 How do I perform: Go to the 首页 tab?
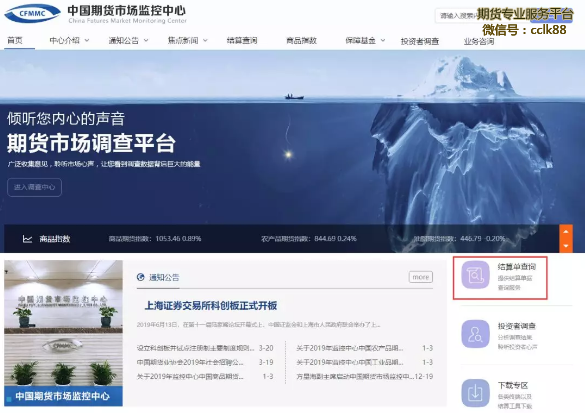[x=15, y=40]
